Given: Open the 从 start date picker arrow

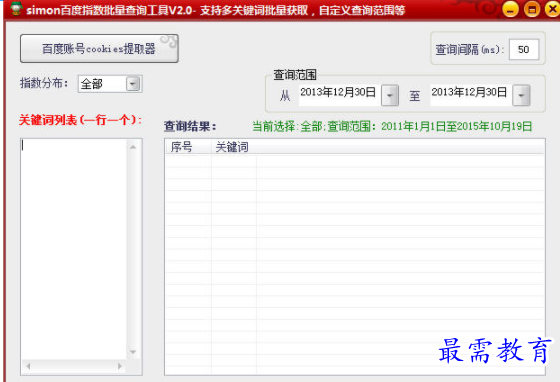Looking at the screenshot, I should pos(390,95).
